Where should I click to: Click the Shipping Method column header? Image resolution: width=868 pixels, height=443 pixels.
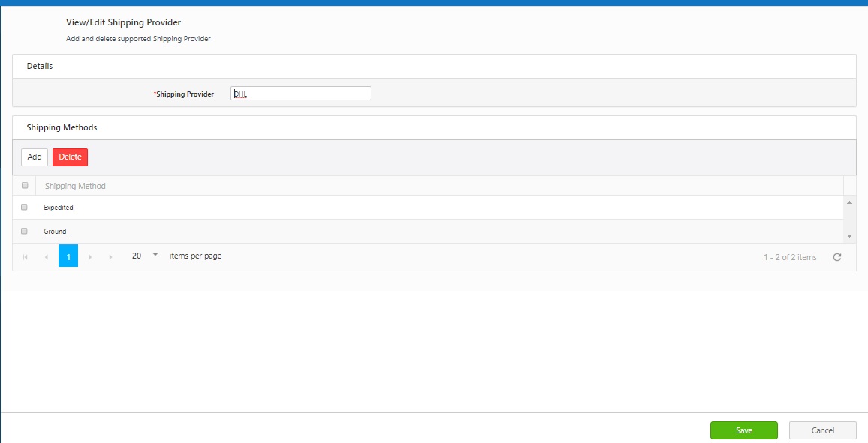pyautogui.click(x=75, y=186)
